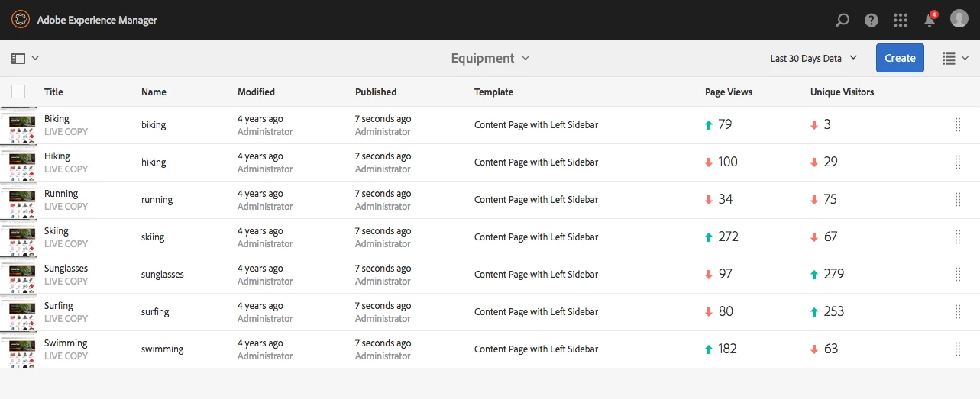Select the Sunglasses page thumbnail
This screenshot has height=399, width=980.
tap(18, 275)
